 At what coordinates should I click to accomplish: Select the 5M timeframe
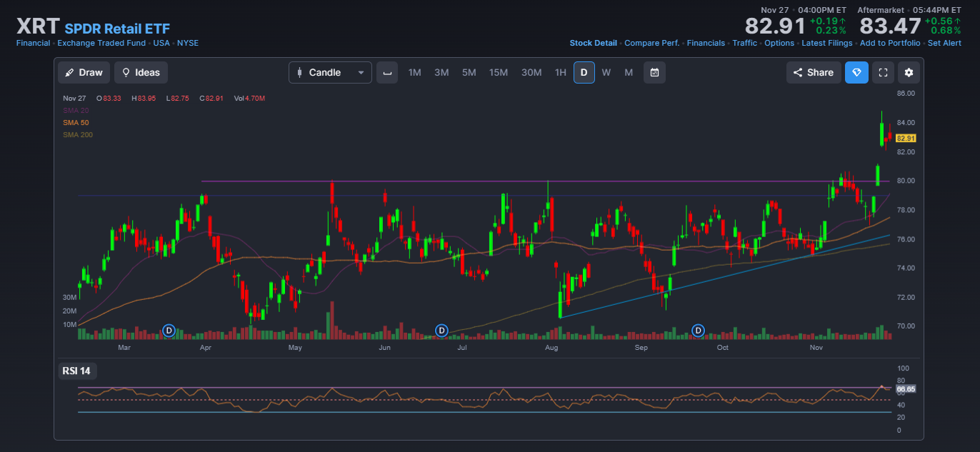(x=469, y=72)
